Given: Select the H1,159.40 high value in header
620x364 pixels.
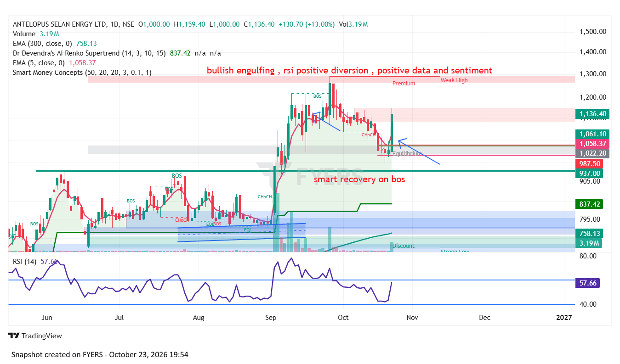Looking at the screenshot, I should (189, 24).
